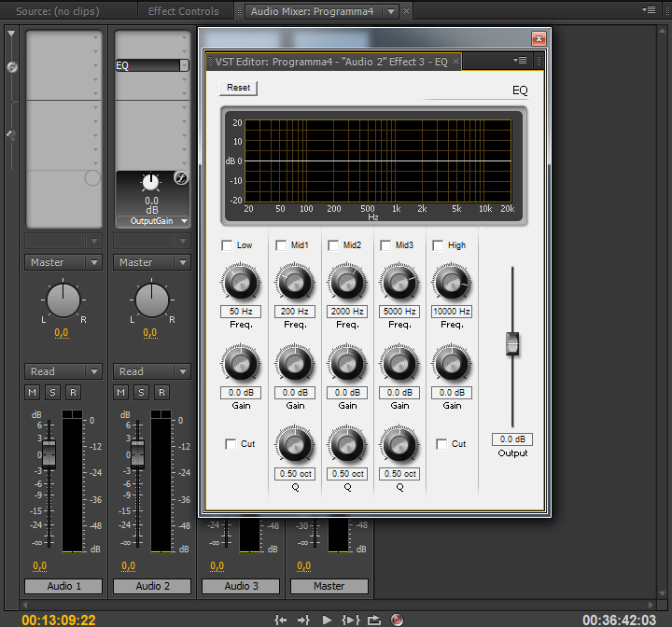
Task: Click Go to Out Point transport icon
Action: tap(303, 620)
